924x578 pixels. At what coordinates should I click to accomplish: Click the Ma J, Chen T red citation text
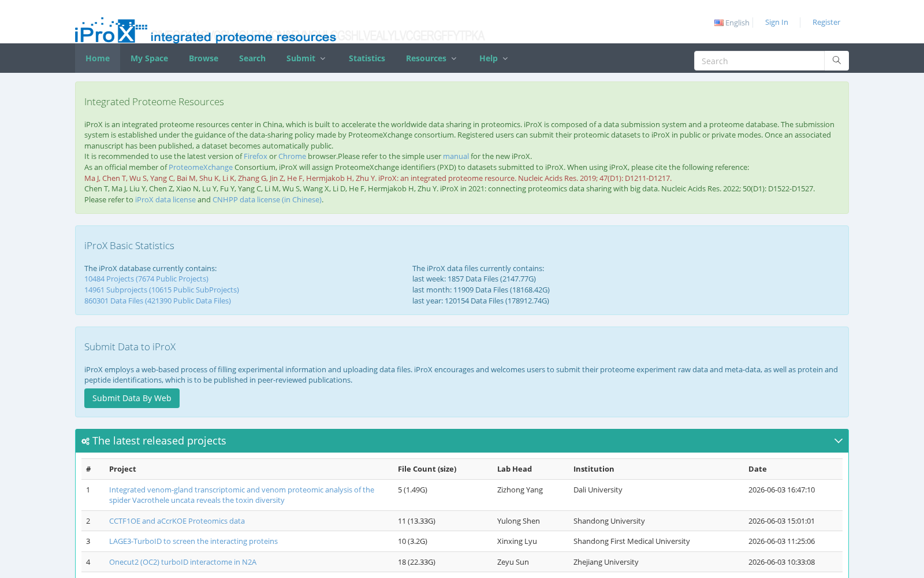click(x=378, y=178)
